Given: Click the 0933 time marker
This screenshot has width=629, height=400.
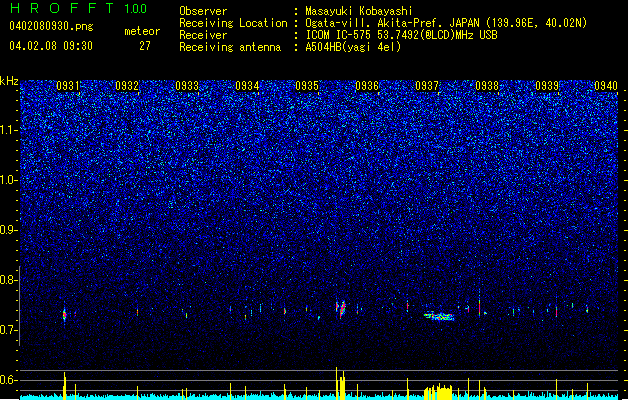Looking at the screenshot, I should click(187, 86).
